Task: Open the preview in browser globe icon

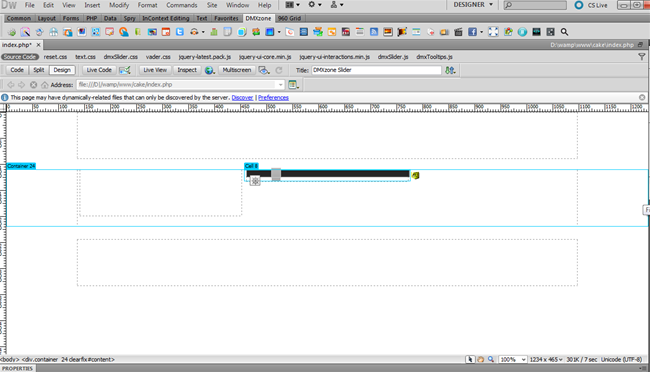Action: [209, 70]
